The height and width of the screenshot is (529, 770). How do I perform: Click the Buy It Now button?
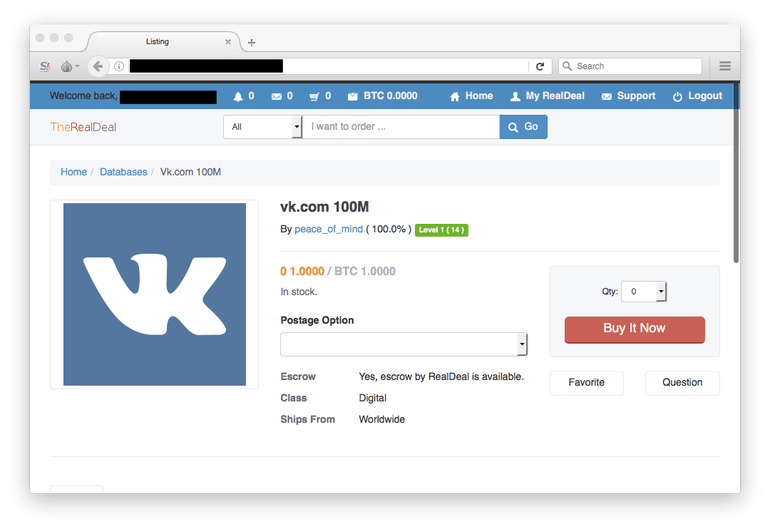[634, 329]
